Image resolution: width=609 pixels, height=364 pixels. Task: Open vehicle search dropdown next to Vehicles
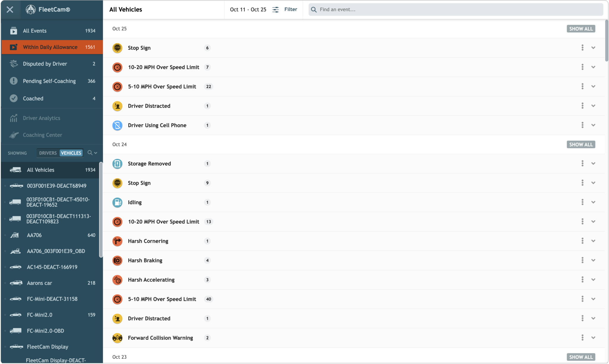pyautogui.click(x=92, y=153)
